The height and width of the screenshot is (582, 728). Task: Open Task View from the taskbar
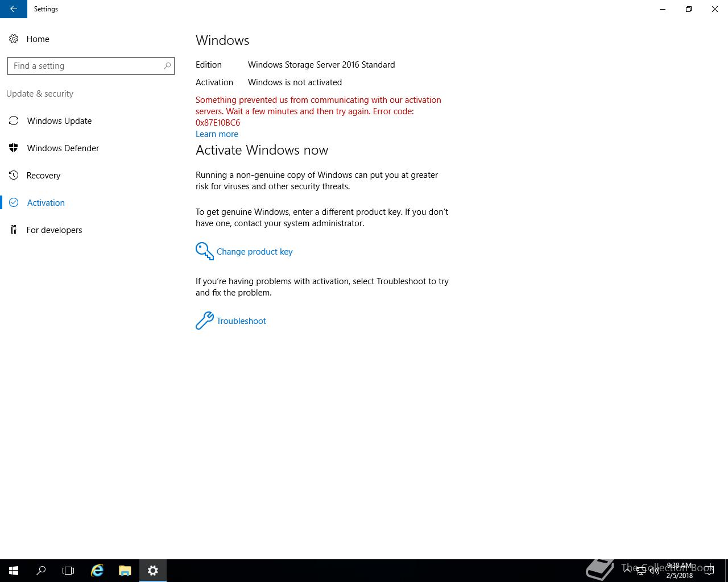click(68, 571)
